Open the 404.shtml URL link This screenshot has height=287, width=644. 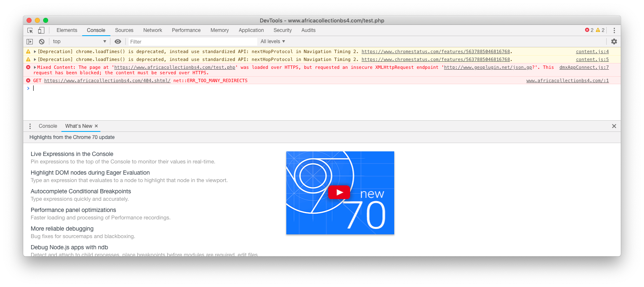(107, 80)
